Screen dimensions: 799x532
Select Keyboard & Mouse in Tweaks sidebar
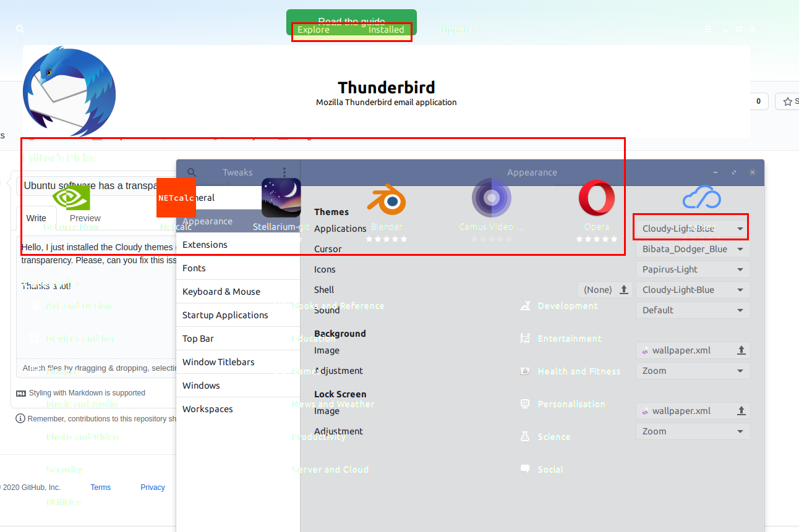[238, 292]
